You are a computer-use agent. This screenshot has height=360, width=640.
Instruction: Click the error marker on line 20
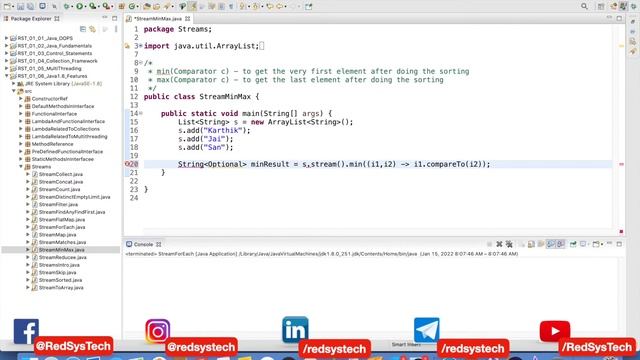point(127,164)
